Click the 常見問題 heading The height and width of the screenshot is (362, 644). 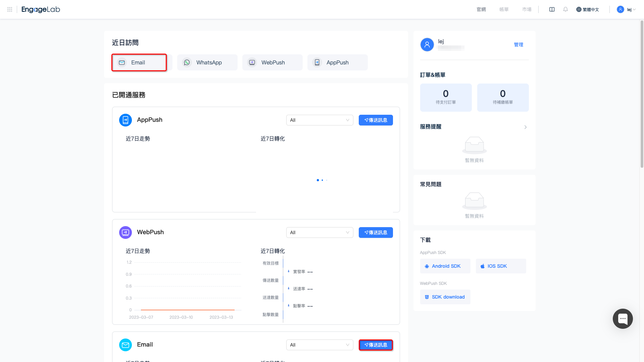[431, 184]
